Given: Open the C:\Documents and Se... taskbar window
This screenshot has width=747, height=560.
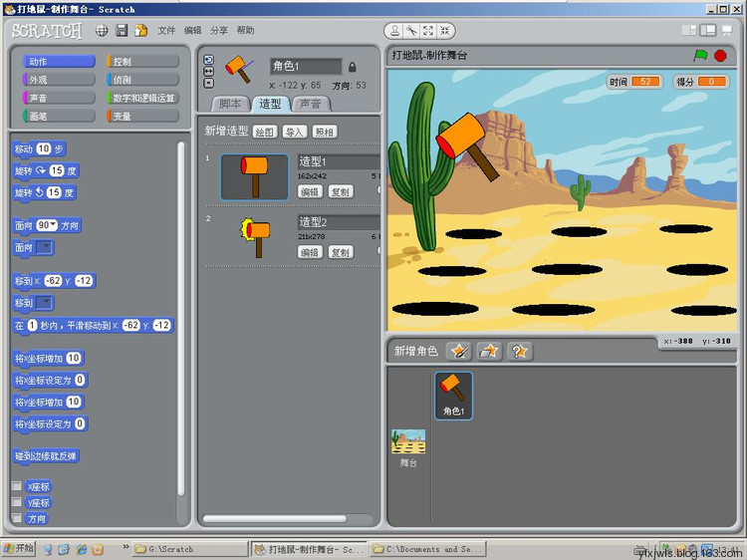Looking at the screenshot, I should click(x=428, y=549).
